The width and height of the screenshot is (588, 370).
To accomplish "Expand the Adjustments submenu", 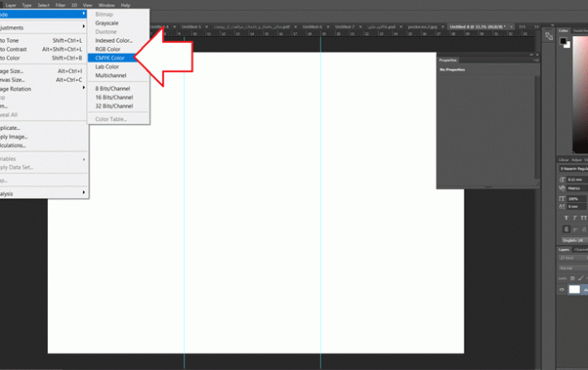I will 44,28.
